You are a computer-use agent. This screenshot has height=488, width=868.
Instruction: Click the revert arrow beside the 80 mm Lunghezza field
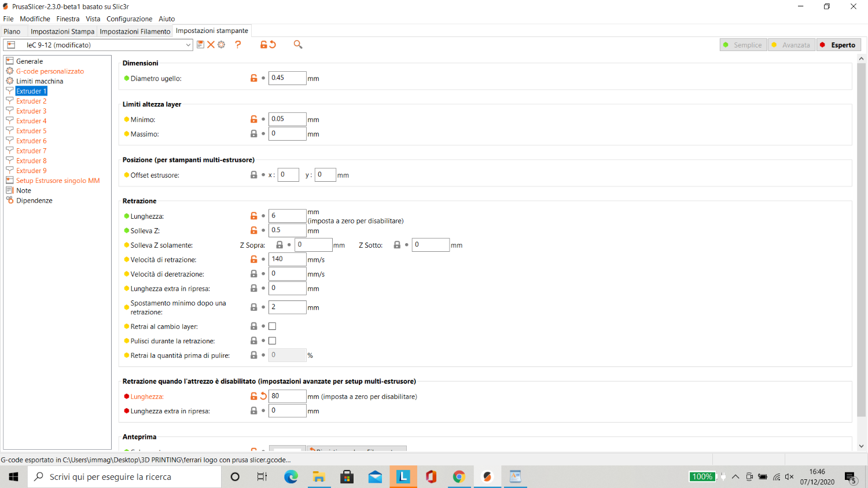[263, 397]
